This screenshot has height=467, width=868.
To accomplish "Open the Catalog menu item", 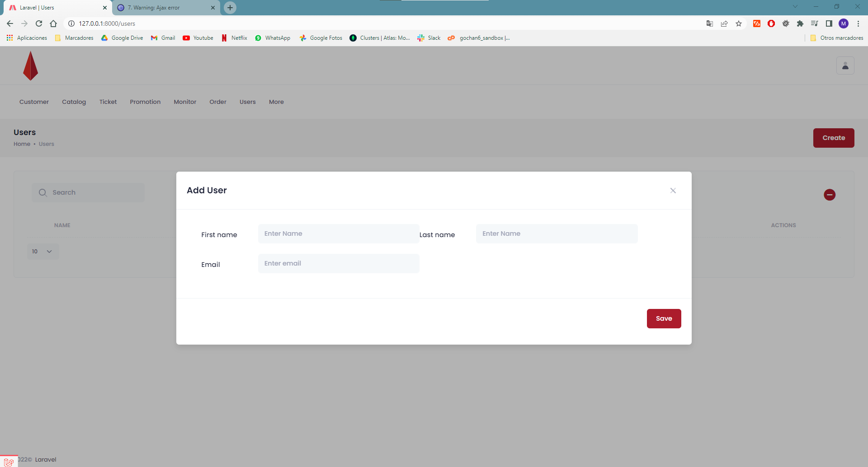I will coord(74,102).
